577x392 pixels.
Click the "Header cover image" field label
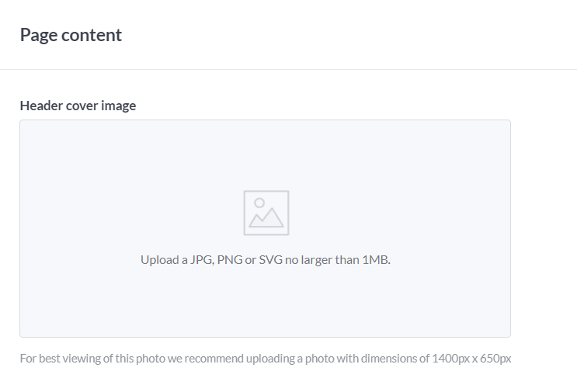pyautogui.click(x=78, y=106)
